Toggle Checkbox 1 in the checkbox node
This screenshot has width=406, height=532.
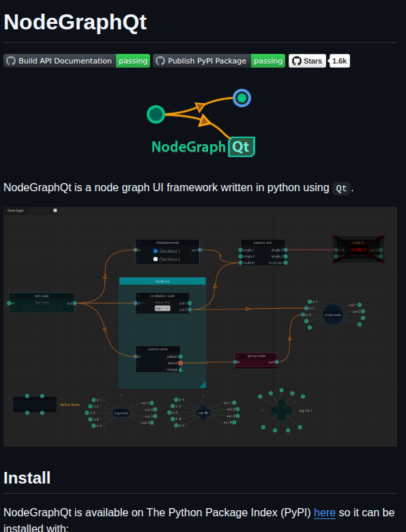(156, 251)
